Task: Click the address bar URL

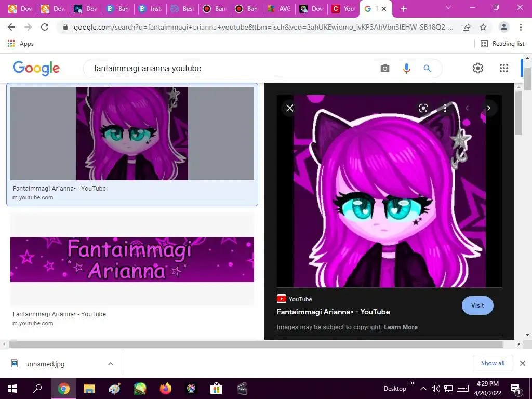Action: click(263, 27)
